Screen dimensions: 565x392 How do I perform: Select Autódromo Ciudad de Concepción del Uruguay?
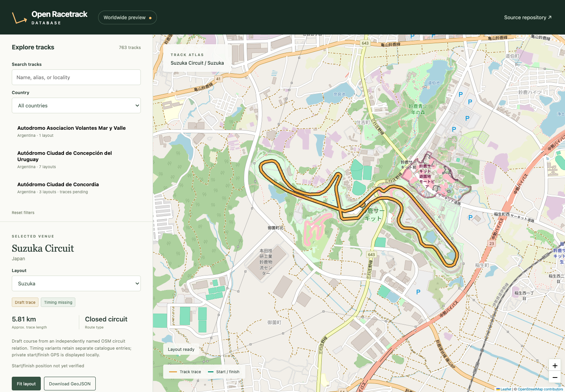click(76, 160)
